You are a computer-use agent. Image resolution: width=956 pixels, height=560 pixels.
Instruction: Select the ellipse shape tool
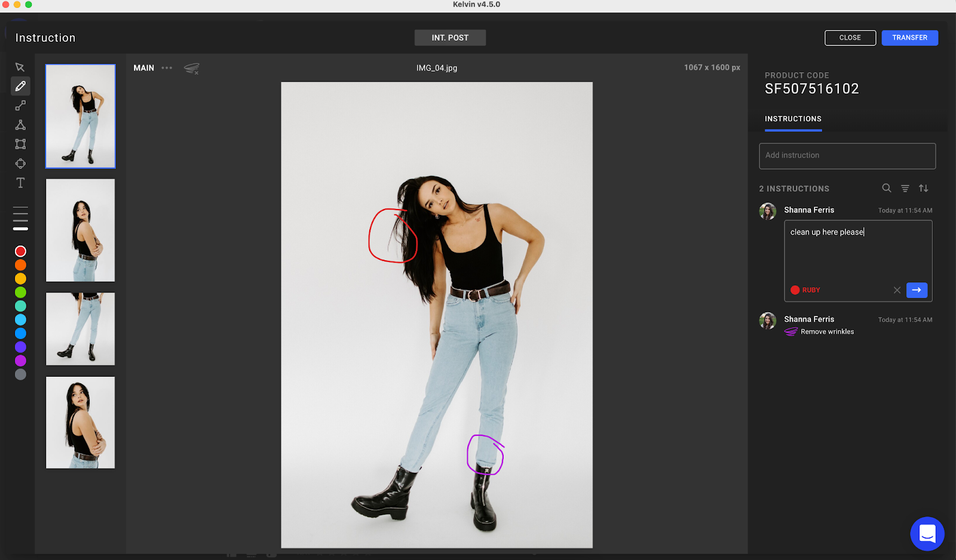pyautogui.click(x=20, y=164)
